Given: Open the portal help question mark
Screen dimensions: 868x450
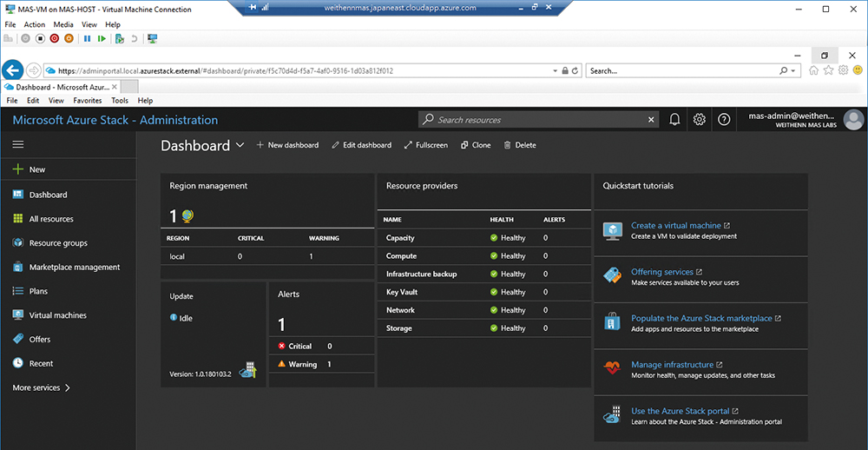Looking at the screenshot, I should point(724,120).
